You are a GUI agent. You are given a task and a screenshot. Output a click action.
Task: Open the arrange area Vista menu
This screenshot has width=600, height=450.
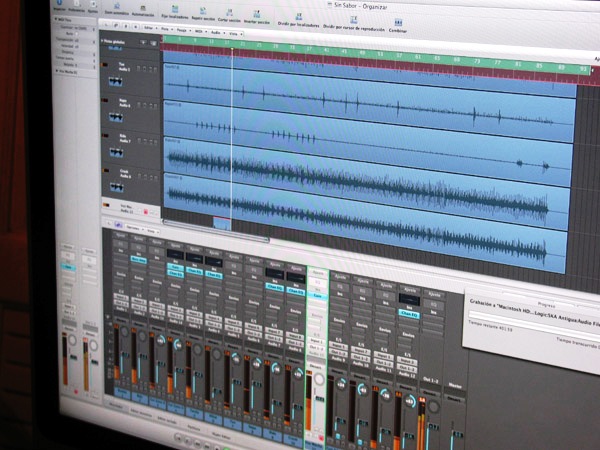[x=235, y=34]
